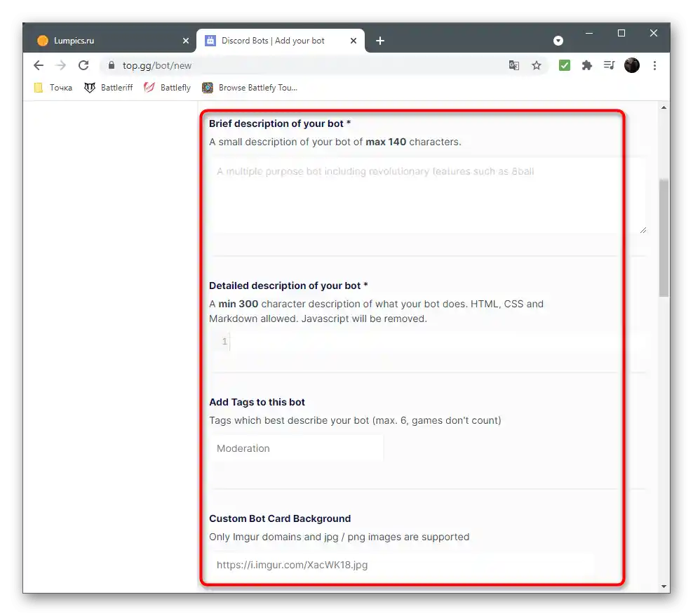The width and height of the screenshot is (693, 616).
Task: Open the Chrome profile avatar
Action: (631, 65)
